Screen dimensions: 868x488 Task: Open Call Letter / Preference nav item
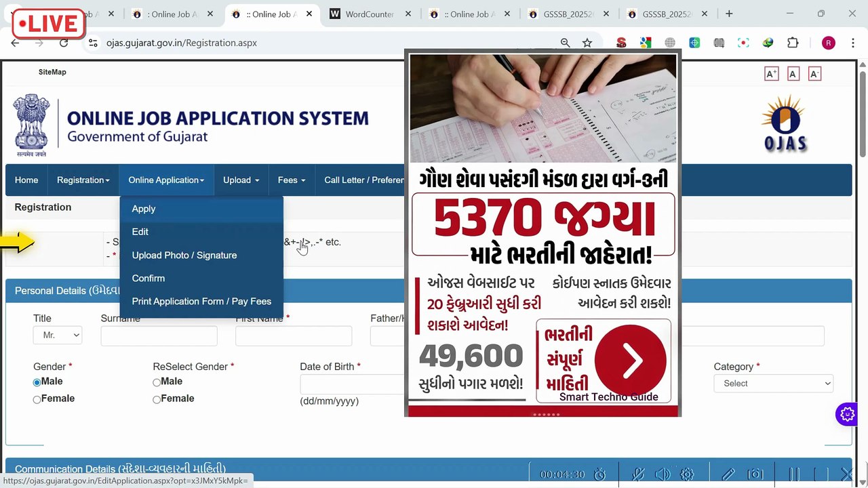[364, 180]
